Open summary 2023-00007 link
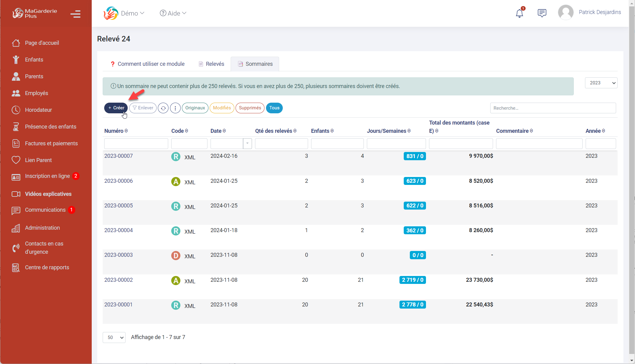The image size is (635, 364). [119, 156]
